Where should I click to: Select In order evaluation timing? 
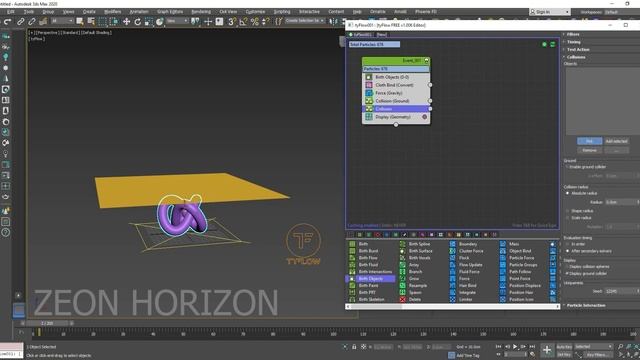pyautogui.click(x=567, y=244)
